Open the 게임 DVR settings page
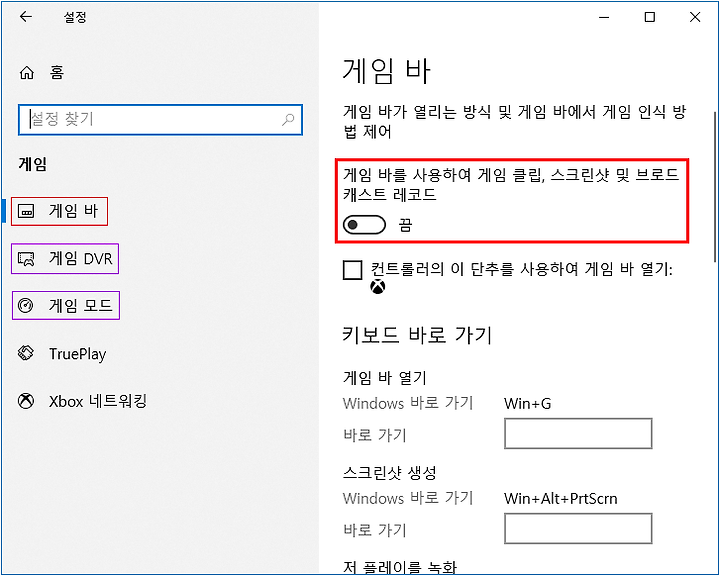This screenshot has width=720, height=577. click(65, 259)
